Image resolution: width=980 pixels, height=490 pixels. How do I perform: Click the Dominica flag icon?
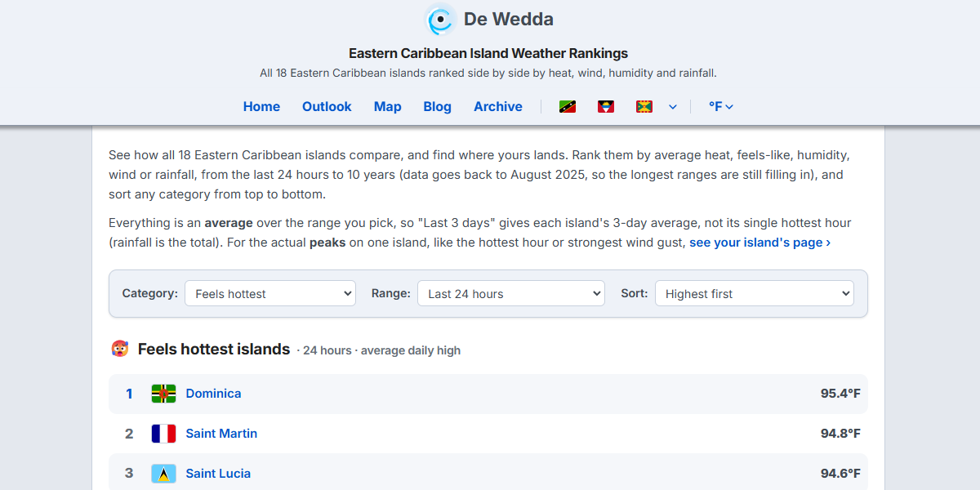coord(164,394)
